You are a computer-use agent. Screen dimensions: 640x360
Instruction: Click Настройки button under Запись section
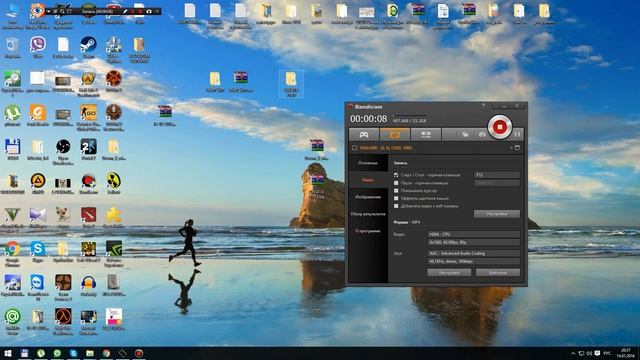(x=497, y=213)
